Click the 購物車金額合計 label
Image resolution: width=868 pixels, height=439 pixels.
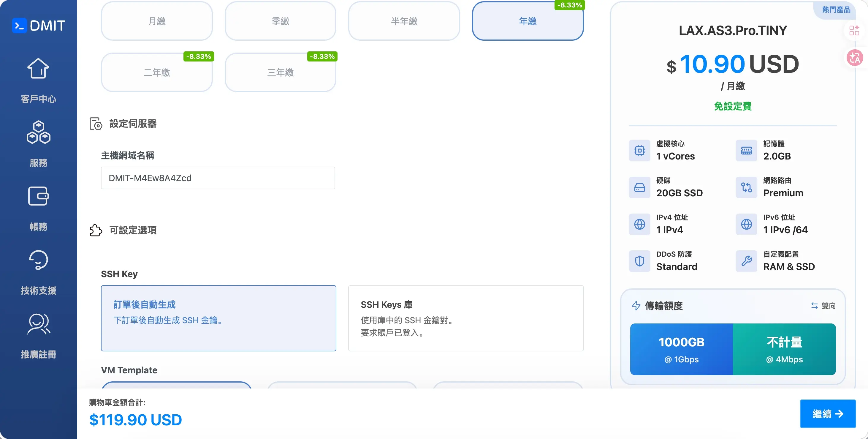click(117, 402)
